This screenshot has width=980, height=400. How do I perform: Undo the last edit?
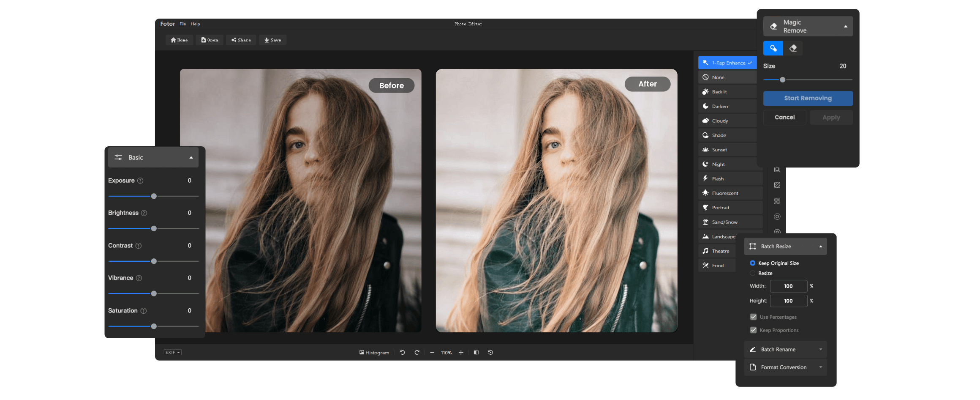tap(402, 352)
